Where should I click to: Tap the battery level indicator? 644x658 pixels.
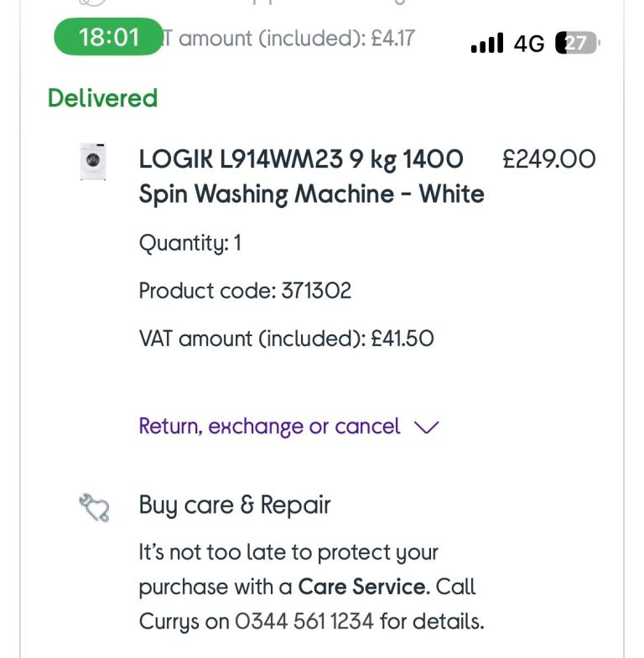click(x=577, y=43)
